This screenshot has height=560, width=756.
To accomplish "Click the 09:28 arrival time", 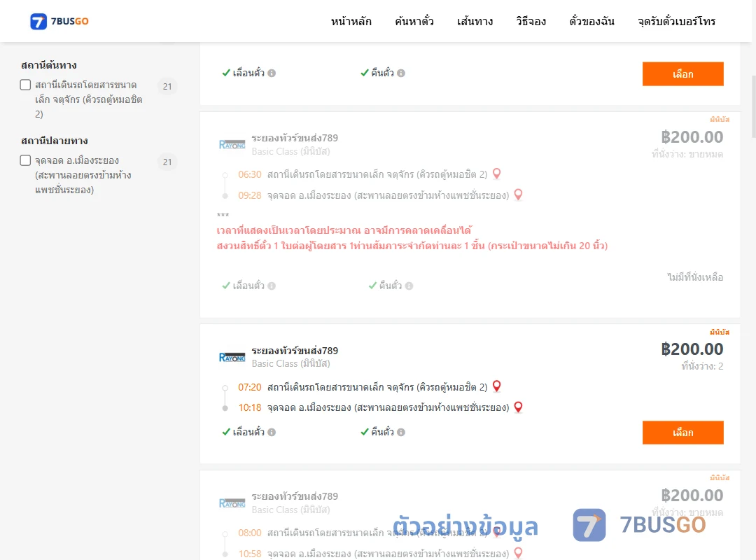I will coord(250,195).
